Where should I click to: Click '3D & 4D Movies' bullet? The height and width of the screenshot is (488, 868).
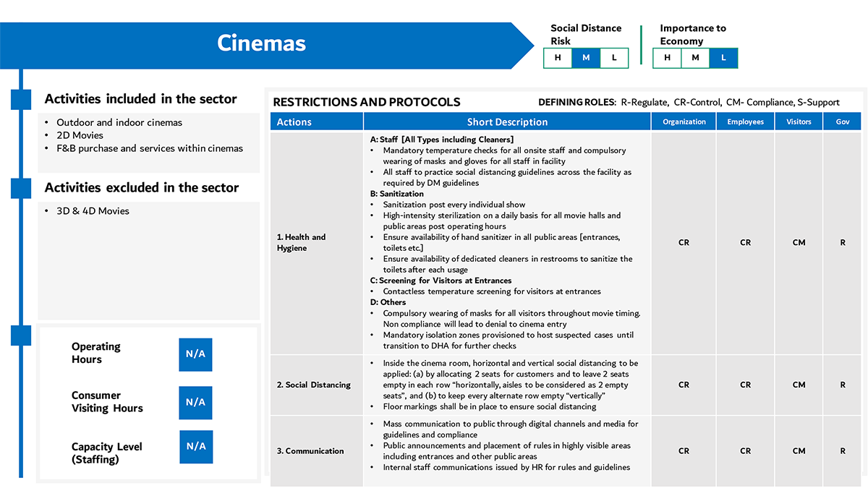click(x=93, y=211)
